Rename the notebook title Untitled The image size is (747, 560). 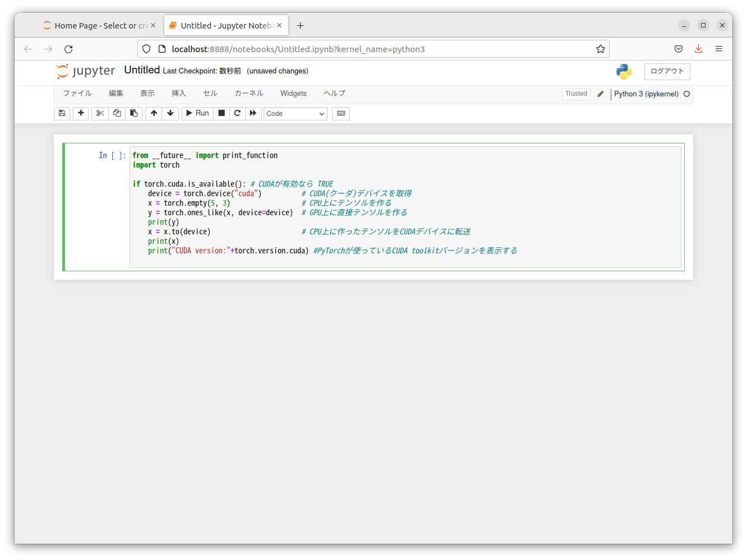pos(142,70)
